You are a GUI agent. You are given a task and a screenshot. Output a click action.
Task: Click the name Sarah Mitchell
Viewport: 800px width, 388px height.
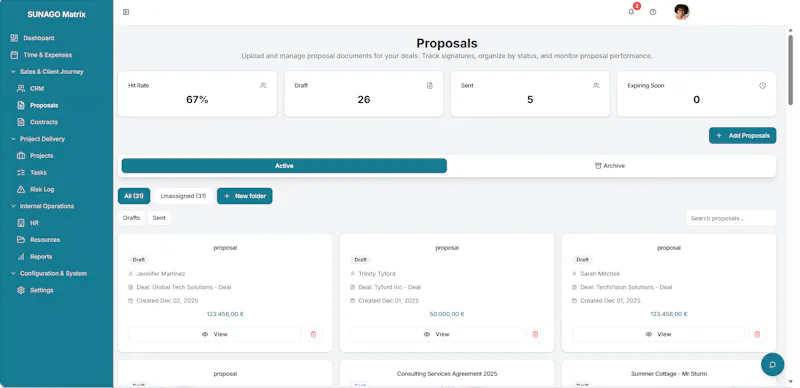coord(600,274)
